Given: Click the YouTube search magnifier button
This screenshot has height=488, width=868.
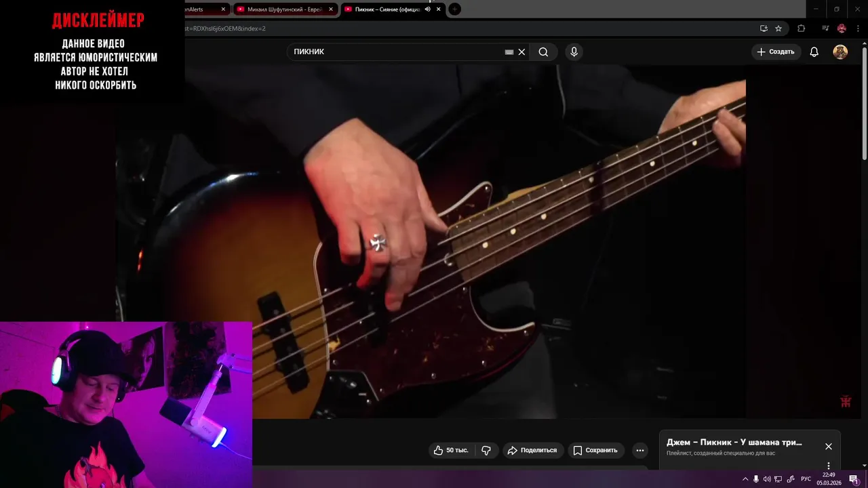Looking at the screenshot, I should [543, 52].
